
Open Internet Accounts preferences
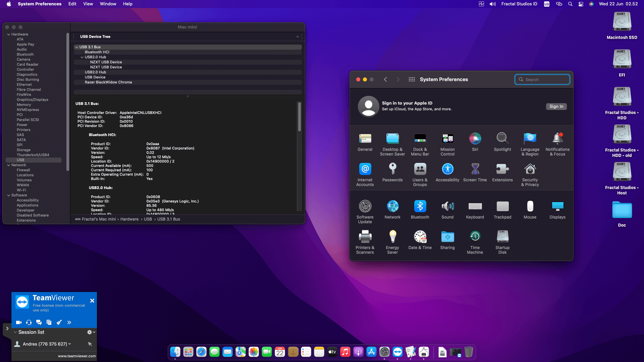[365, 175]
